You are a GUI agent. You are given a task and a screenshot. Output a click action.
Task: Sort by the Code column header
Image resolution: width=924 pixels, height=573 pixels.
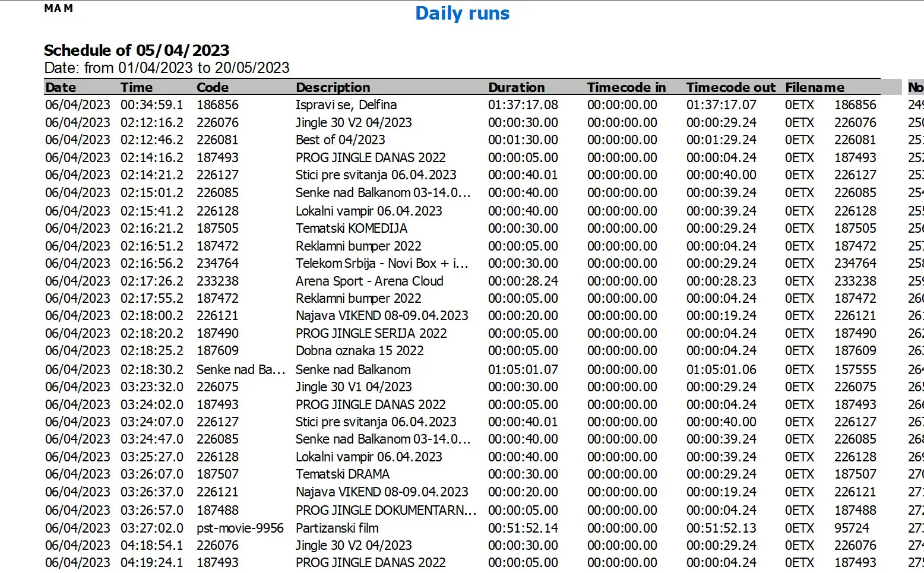(213, 87)
